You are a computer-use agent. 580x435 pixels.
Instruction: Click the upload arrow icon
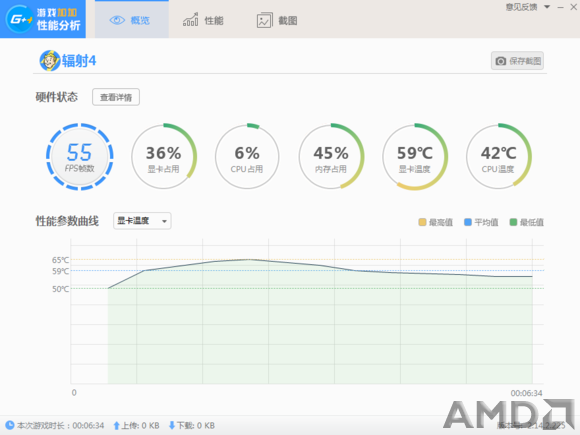[x=116, y=425]
